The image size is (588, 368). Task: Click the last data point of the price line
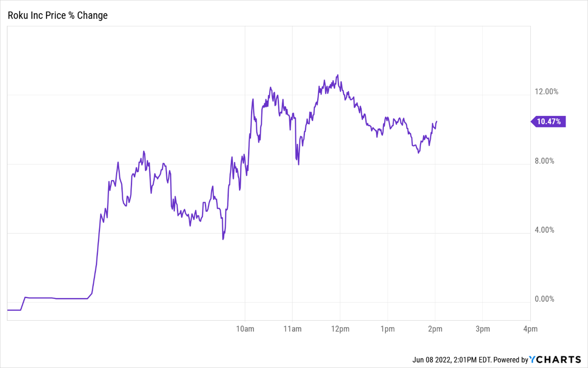(436, 122)
